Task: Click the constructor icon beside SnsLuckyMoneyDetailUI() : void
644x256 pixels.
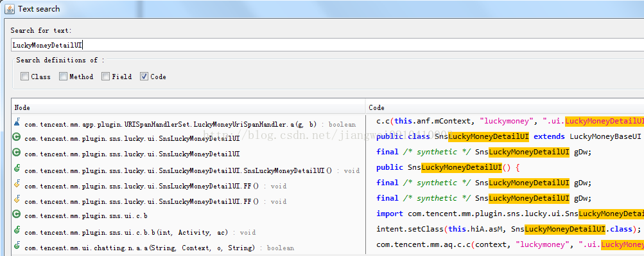Action: (17, 169)
